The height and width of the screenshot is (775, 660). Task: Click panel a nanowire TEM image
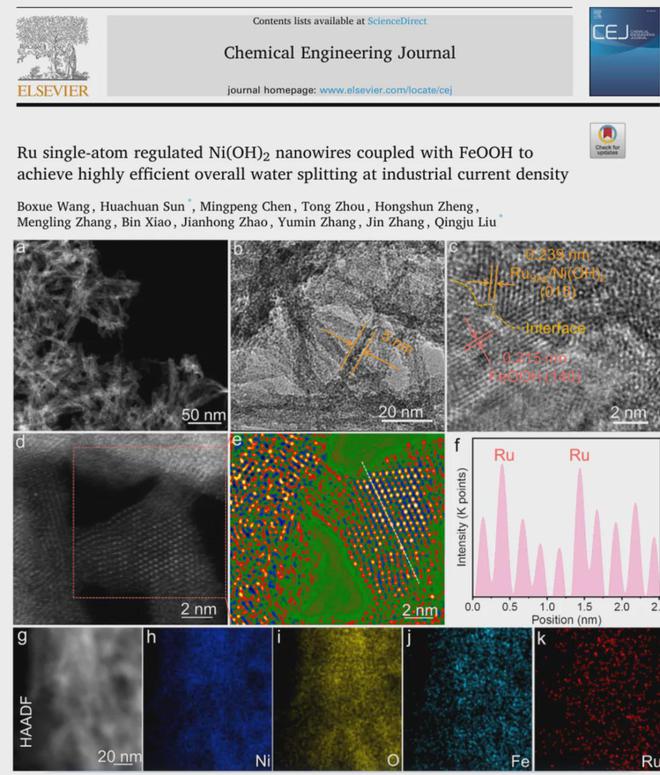point(121,336)
